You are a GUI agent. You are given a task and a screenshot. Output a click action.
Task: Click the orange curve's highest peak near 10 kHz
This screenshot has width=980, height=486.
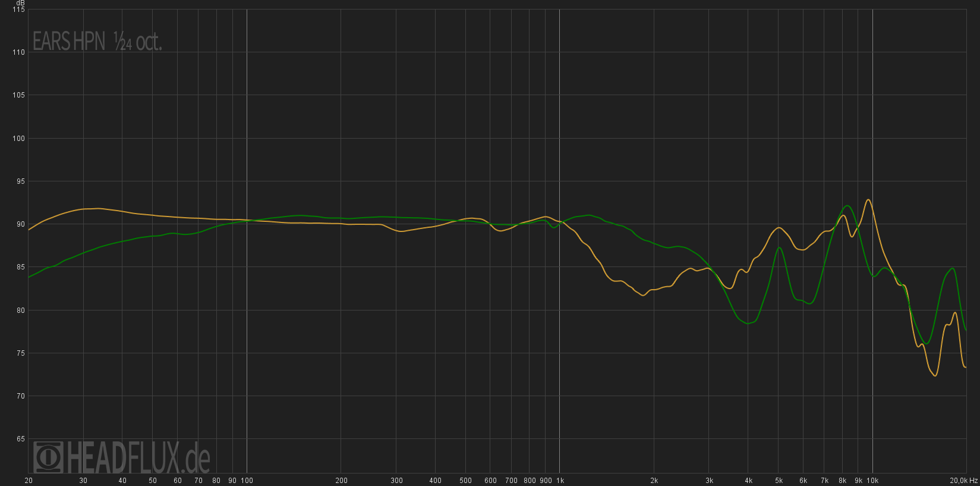tap(868, 200)
